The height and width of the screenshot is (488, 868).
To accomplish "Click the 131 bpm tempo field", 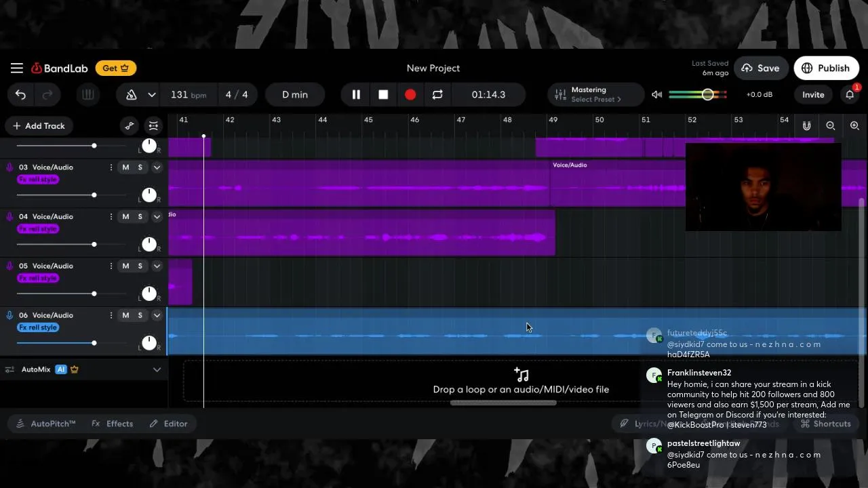I will click(x=189, y=95).
